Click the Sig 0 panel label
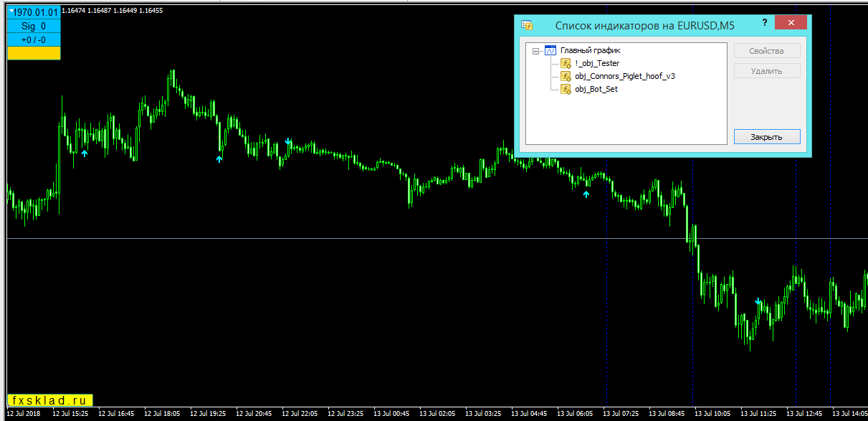This screenshot has width=868, height=421. pos(34,26)
